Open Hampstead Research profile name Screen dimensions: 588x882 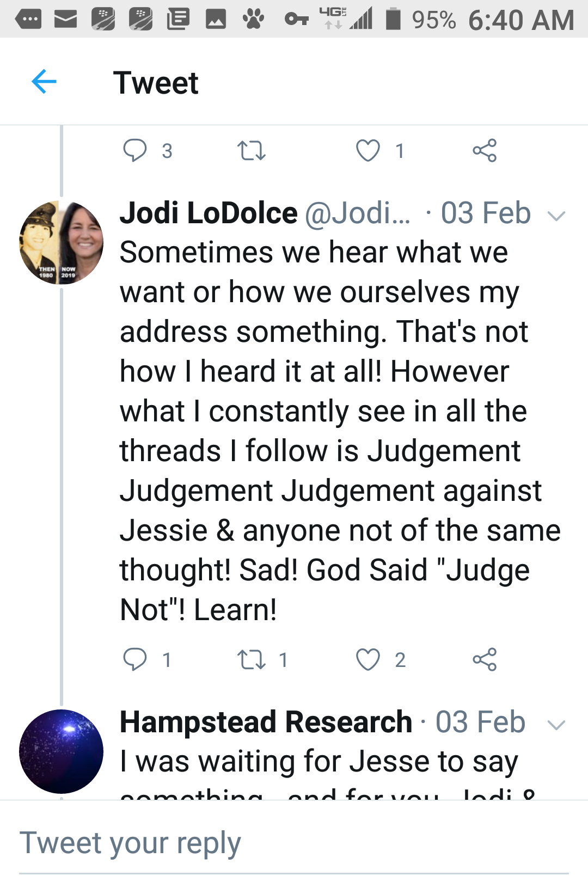(x=266, y=722)
